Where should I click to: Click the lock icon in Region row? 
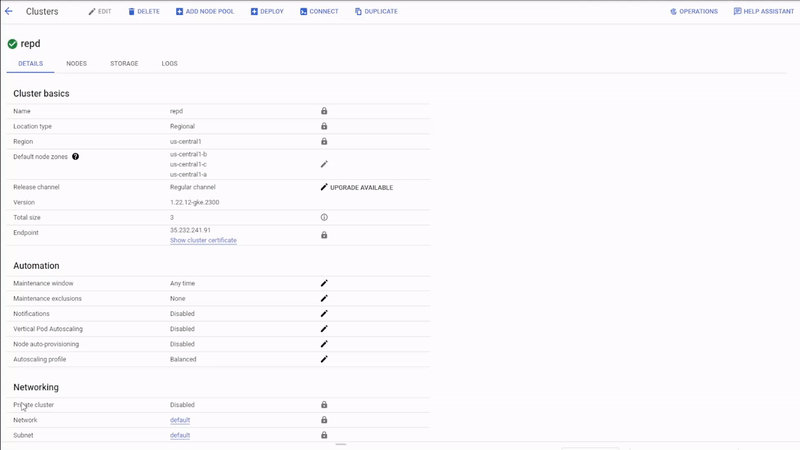[x=324, y=141]
